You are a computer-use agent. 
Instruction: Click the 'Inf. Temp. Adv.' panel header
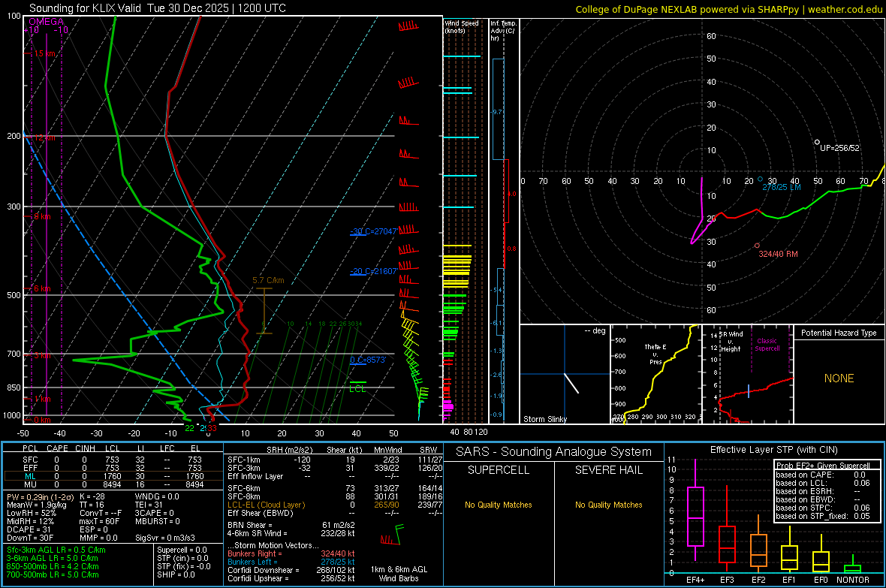pos(503,31)
